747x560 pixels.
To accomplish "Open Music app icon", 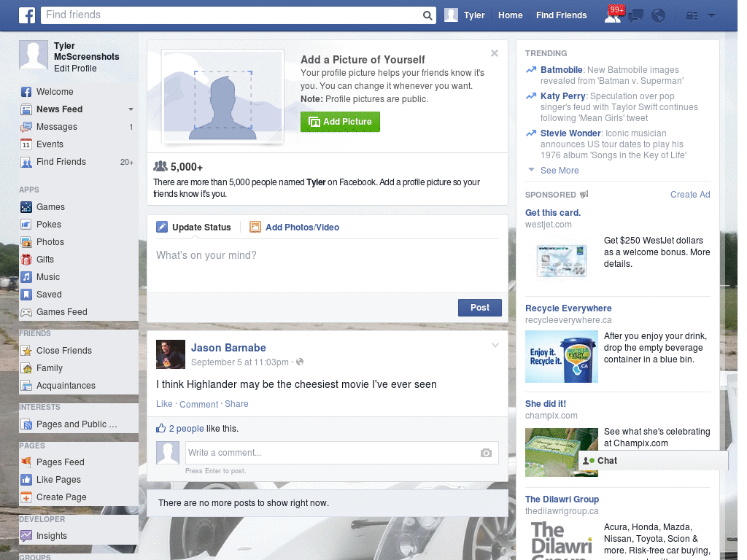I will click(x=26, y=277).
